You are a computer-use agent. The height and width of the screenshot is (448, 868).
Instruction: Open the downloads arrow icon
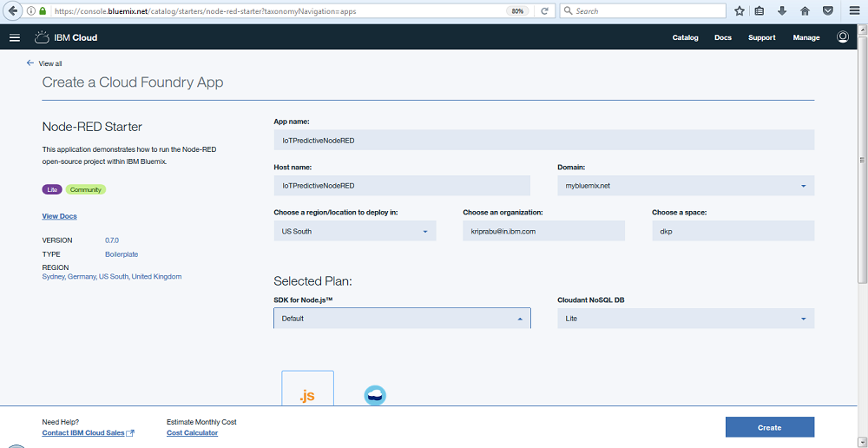pos(782,11)
